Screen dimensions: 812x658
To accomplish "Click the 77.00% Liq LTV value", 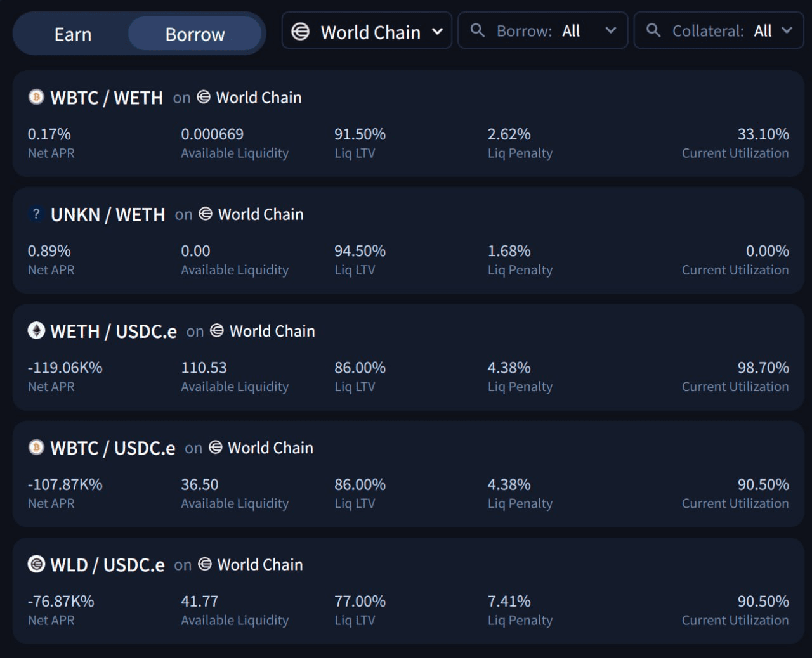I will pyautogui.click(x=360, y=601).
